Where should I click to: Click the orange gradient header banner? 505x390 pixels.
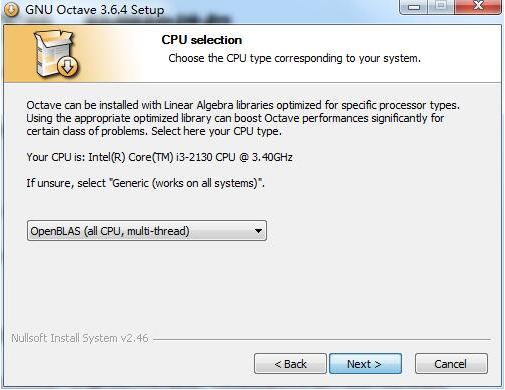pos(252,54)
